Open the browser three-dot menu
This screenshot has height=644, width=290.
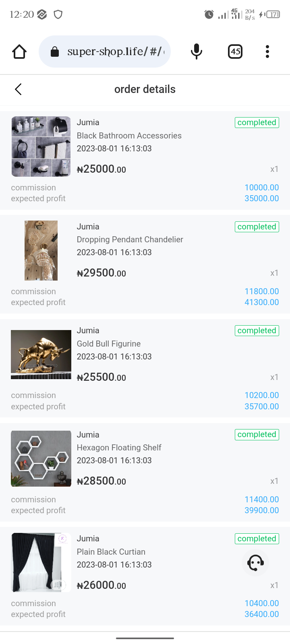(x=267, y=52)
